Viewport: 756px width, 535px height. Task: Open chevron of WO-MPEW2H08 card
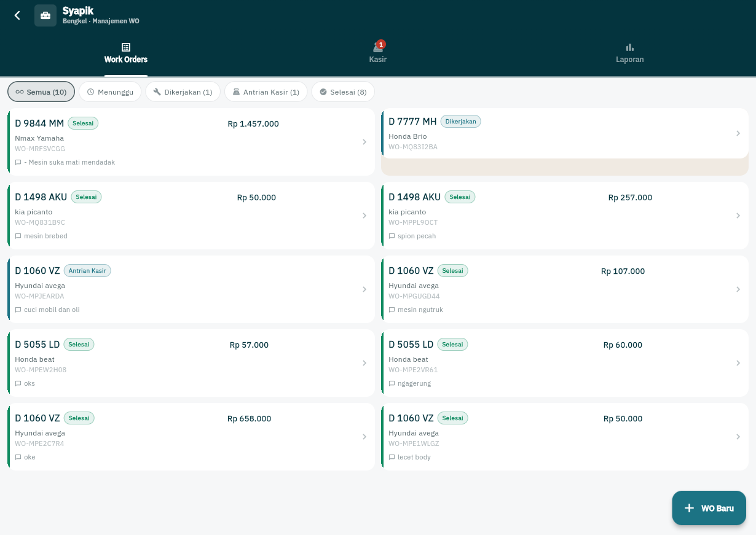coord(364,363)
